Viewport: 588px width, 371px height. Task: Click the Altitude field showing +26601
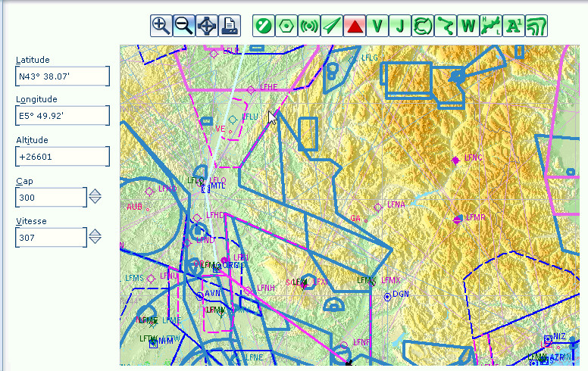pyautogui.click(x=62, y=157)
